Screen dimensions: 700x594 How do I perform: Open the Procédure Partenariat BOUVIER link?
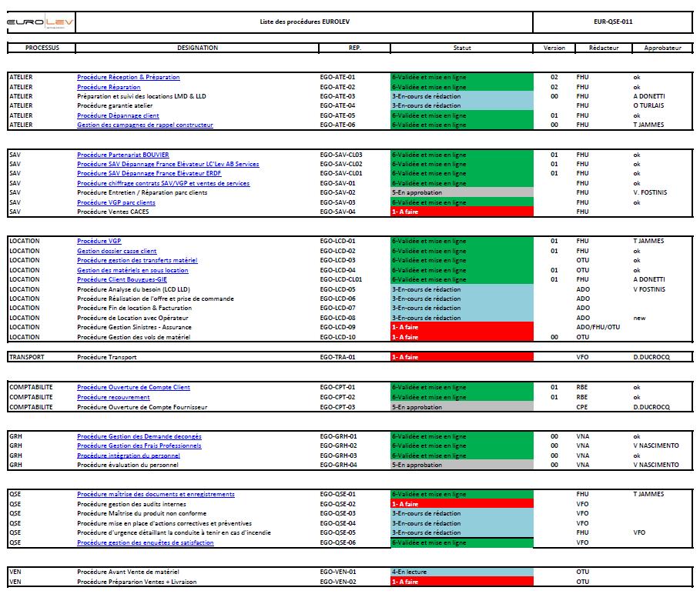tap(122, 155)
